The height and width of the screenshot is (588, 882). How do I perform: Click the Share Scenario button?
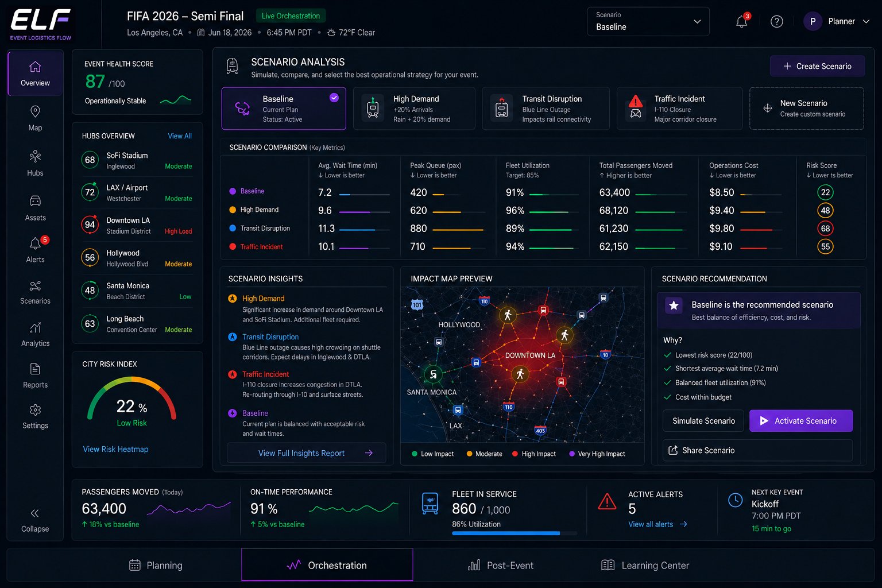pos(758,450)
